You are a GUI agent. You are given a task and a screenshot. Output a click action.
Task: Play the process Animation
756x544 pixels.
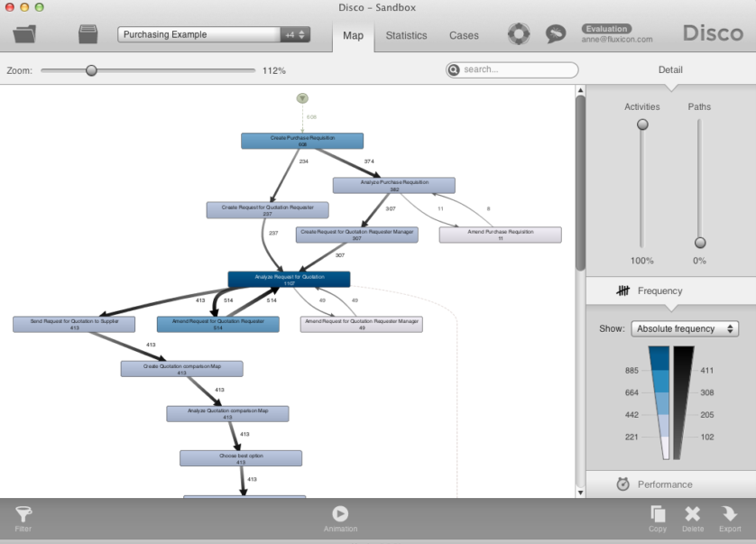pos(340,518)
